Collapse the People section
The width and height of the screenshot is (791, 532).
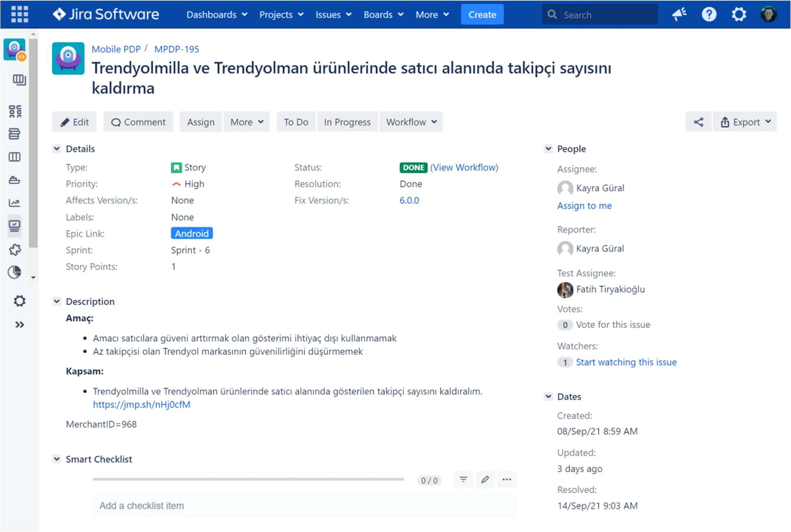[x=548, y=149]
